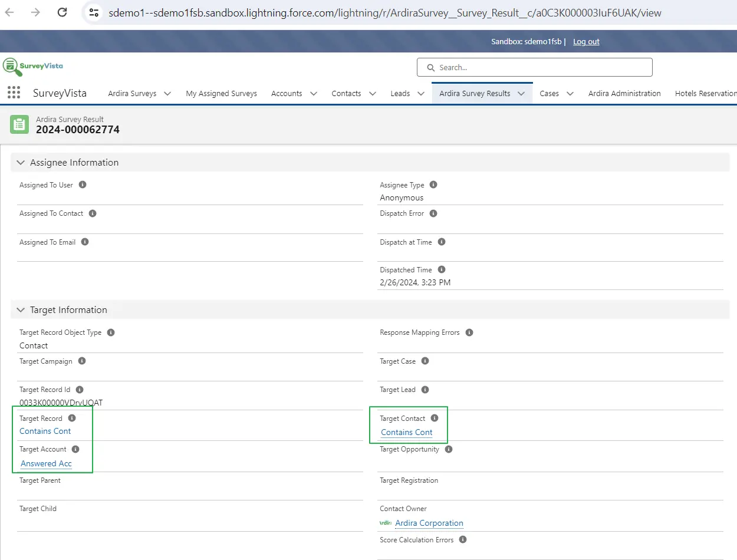Collapse the Target Information section
The height and width of the screenshot is (560, 737).
click(x=21, y=309)
